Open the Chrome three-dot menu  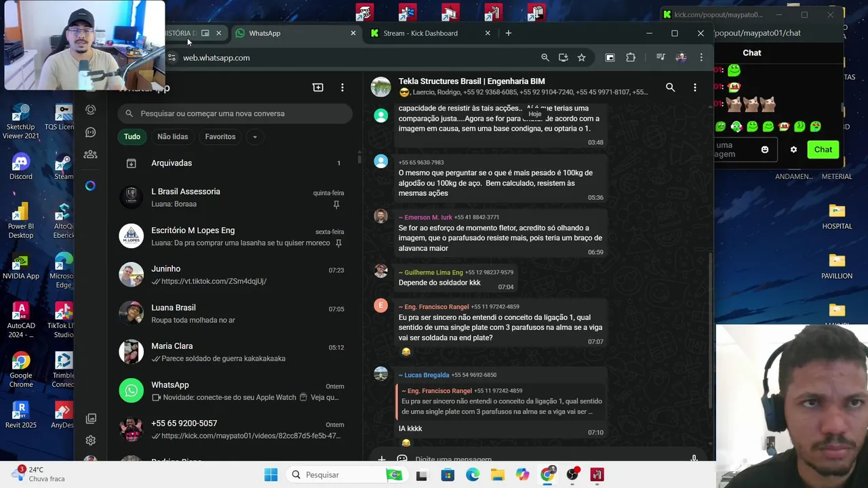coord(701,58)
